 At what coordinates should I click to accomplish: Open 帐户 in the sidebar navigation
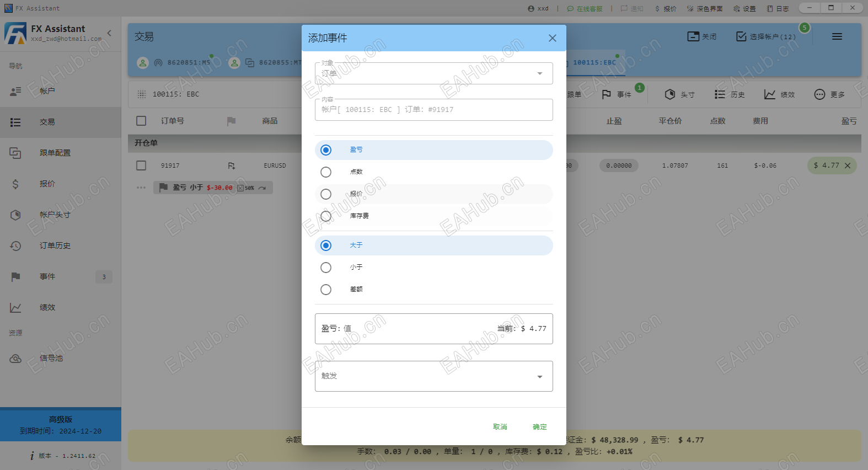pos(61,91)
